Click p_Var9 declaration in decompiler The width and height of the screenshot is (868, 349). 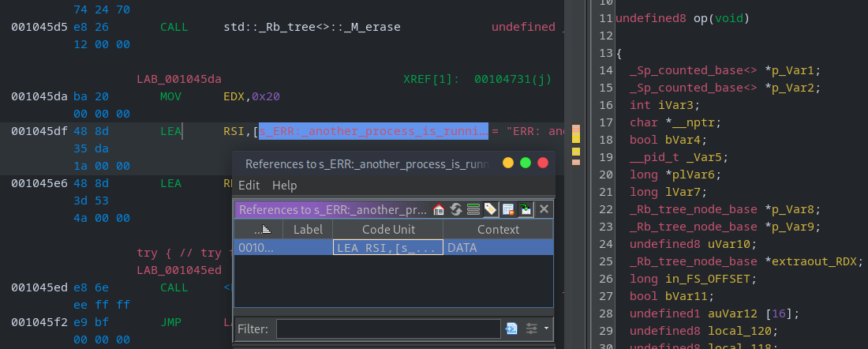coord(725,227)
